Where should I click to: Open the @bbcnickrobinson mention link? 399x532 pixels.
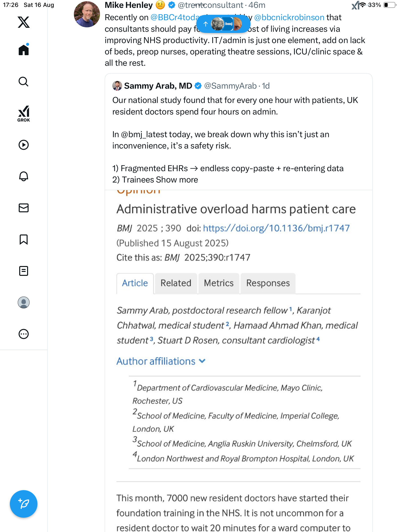click(289, 17)
